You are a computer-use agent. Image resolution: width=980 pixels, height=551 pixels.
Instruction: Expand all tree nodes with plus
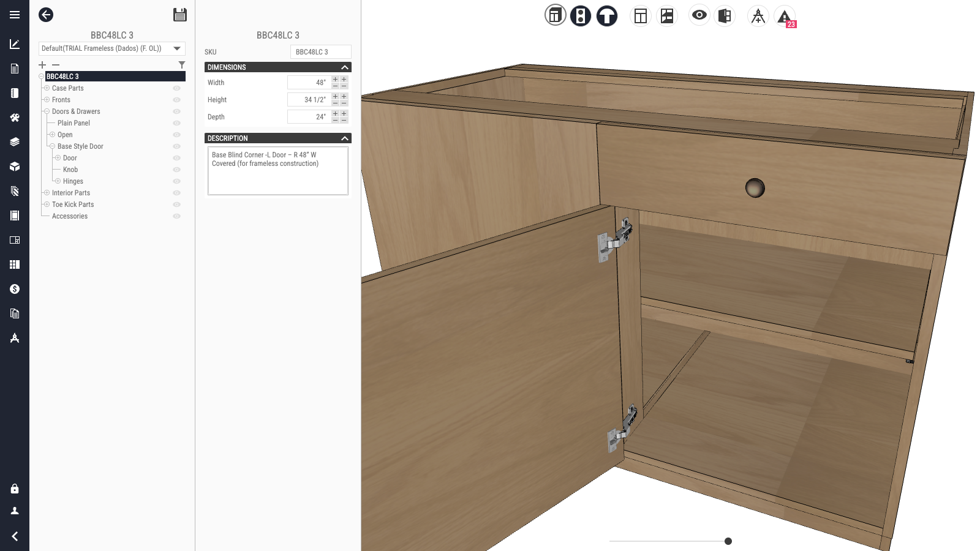[x=42, y=65]
